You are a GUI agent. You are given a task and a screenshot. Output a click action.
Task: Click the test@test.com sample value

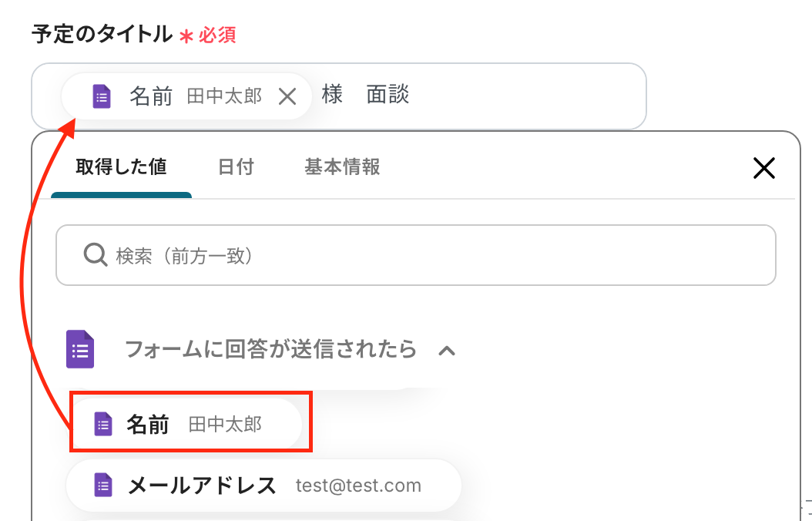tap(358, 486)
